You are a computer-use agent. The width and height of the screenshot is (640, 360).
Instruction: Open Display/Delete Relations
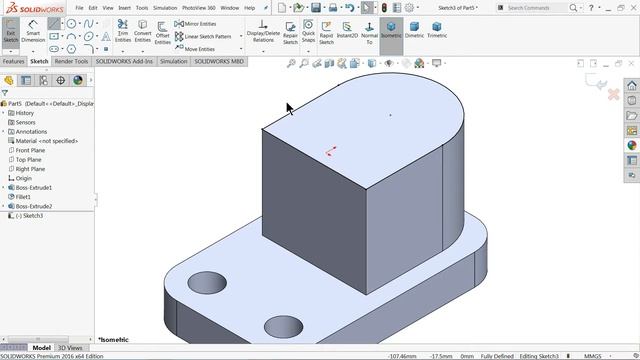coord(263,31)
